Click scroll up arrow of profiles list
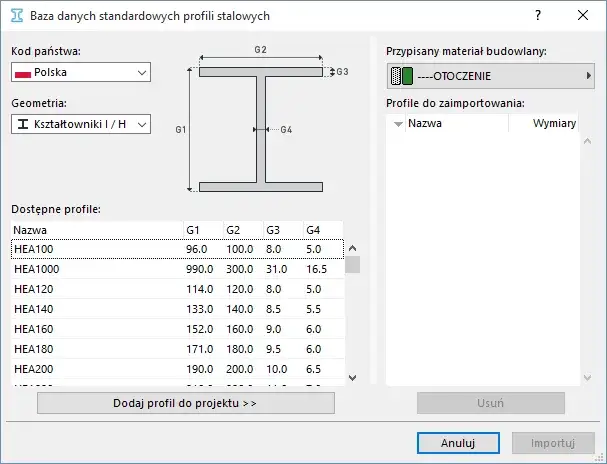The width and height of the screenshot is (607, 464). point(352,249)
